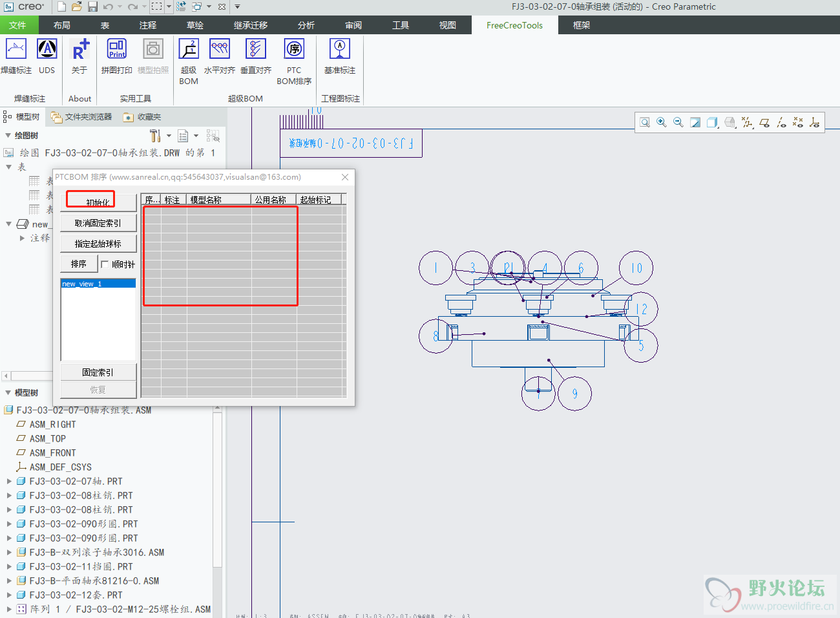840x618 pixels.
Task: Click the Undo arrow icon
Action: click(108, 6)
